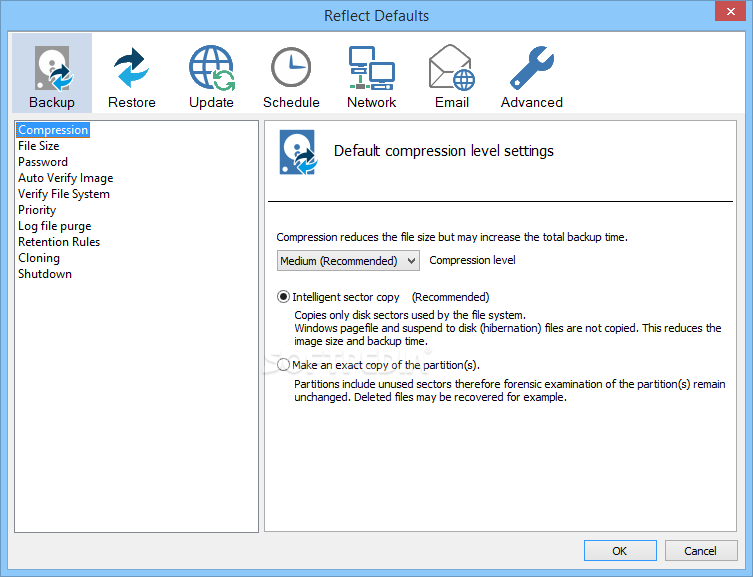Image resolution: width=753 pixels, height=577 pixels.
Task: Select Log file purge option
Action: tap(55, 226)
